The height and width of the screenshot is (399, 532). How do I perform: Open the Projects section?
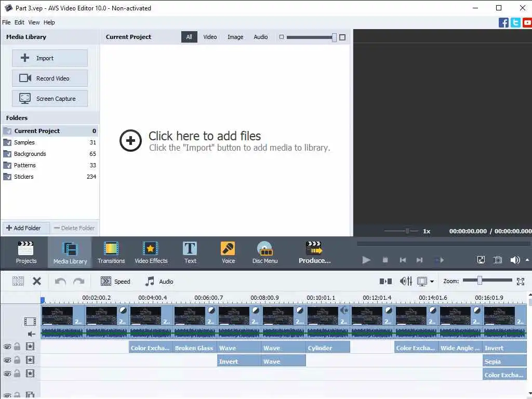pyautogui.click(x=26, y=252)
